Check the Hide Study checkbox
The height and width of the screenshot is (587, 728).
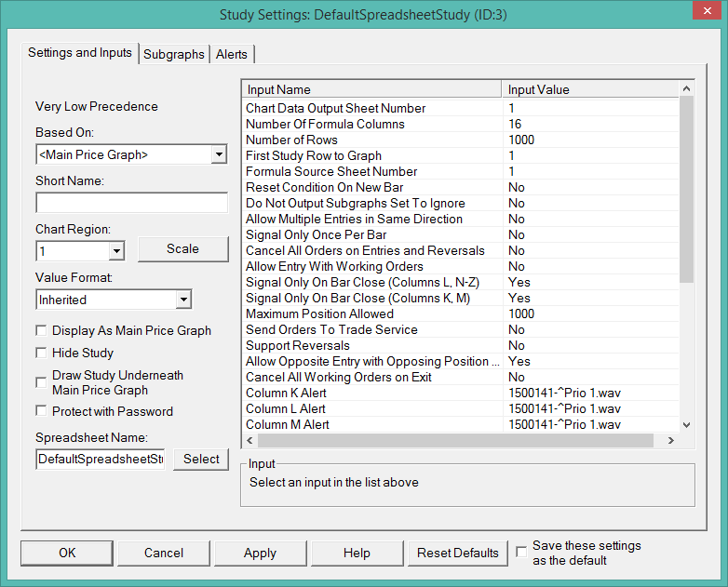[41, 353]
